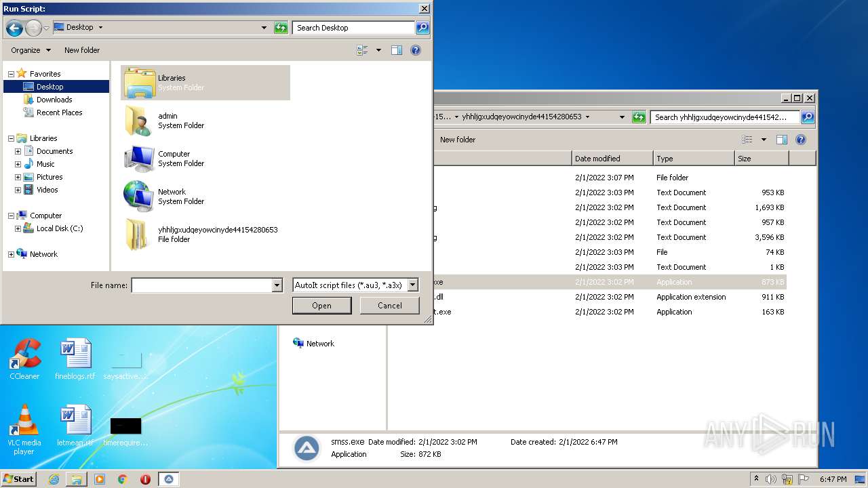868x488 pixels.
Task: Click the Back arrow in Run Script dialog
Action: (x=14, y=28)
